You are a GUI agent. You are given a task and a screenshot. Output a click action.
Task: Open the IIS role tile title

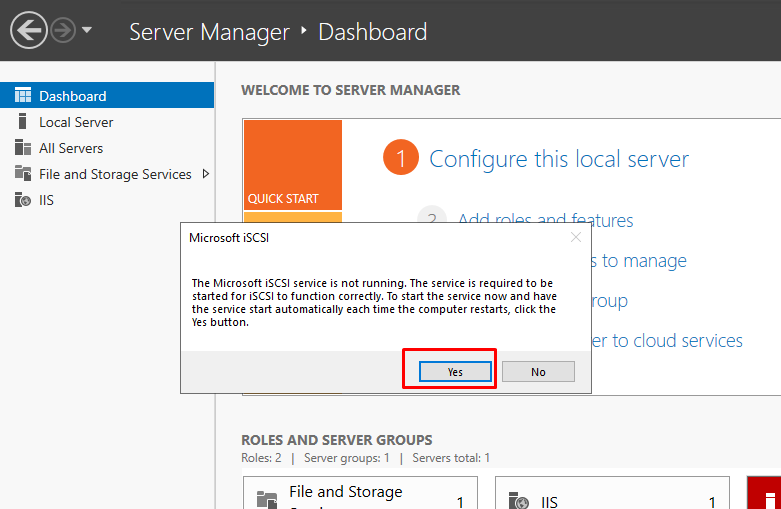(x=549, y=502)
